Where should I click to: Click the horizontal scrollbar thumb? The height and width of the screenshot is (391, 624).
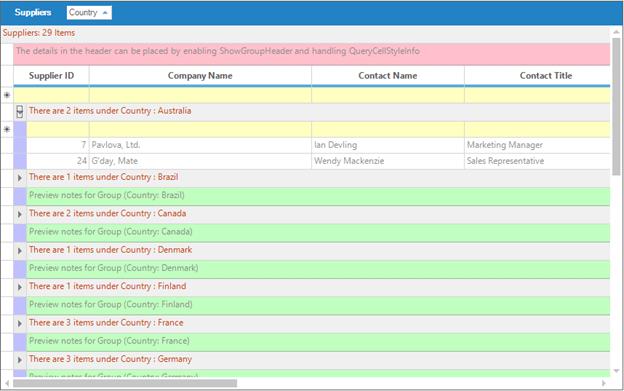coord(125,383)
